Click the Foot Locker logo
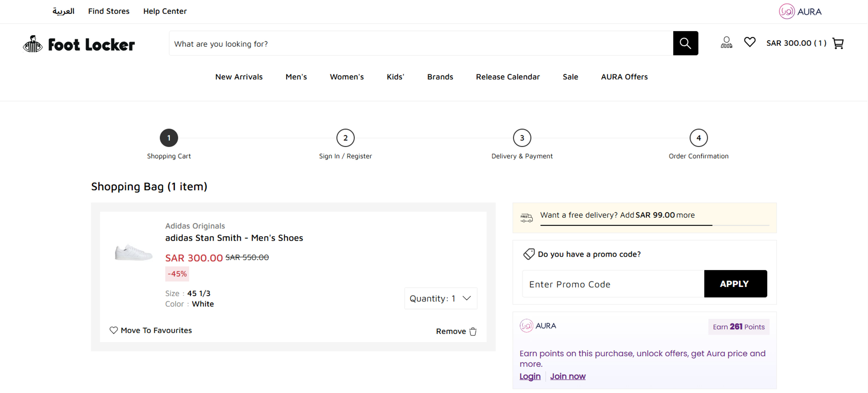868x393 pixels. 78,44
